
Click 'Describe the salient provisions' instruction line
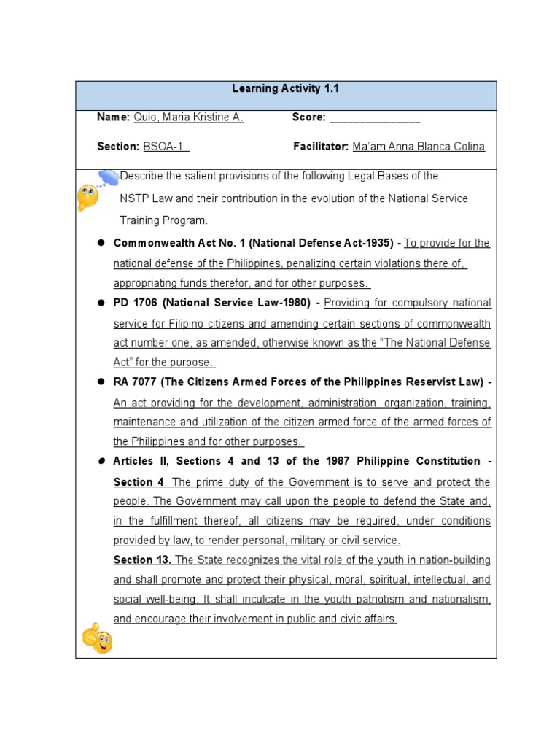[x=279, y=176]
